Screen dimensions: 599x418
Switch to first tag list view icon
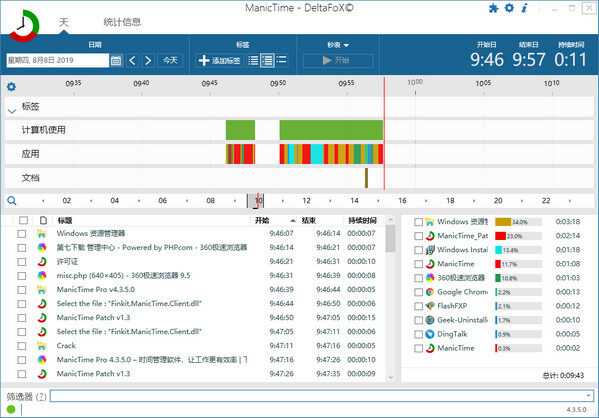[253, 60]
